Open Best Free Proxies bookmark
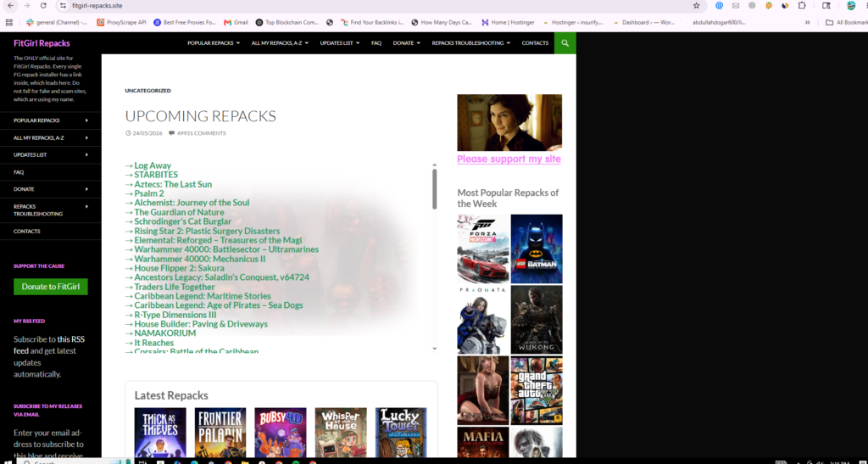The width and height of the screenshot is (868, 464). pos(185,23)
